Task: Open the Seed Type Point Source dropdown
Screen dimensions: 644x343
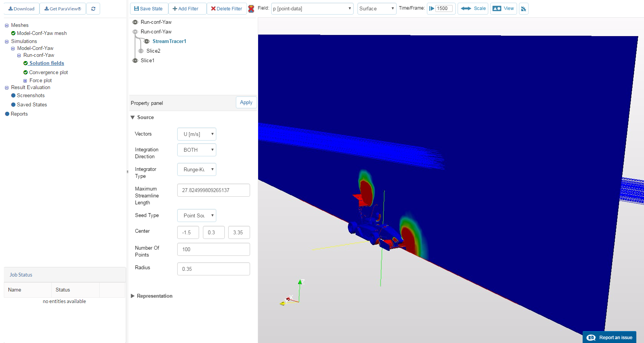Action: pyautogui.click(x=197, y=215)
